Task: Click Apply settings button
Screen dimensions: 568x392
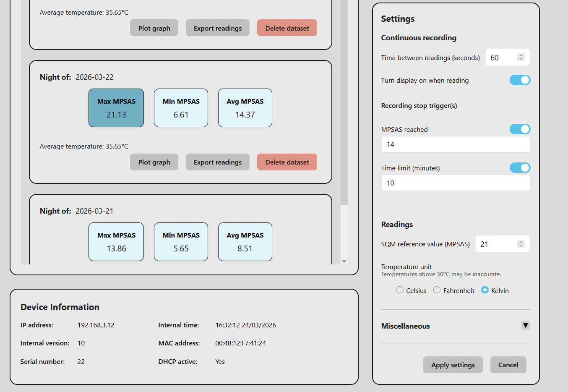Action: [x=453, y=365]
